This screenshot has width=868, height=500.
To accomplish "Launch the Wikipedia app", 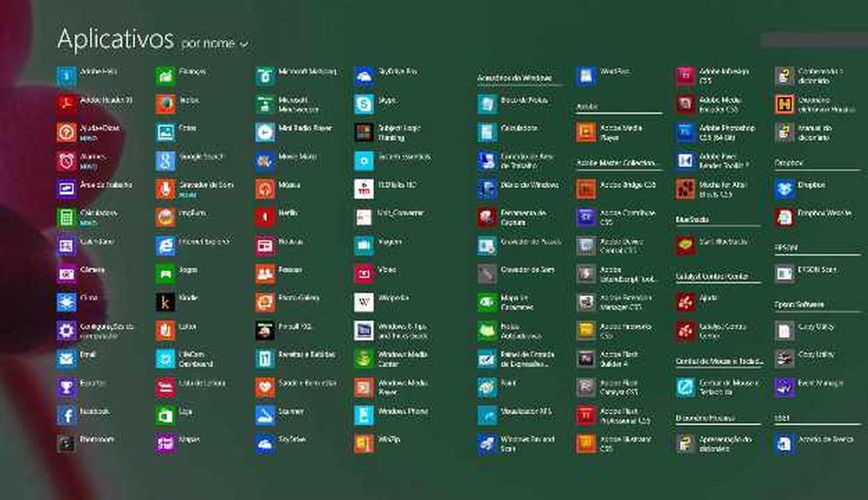I will [x=382, y=302].
